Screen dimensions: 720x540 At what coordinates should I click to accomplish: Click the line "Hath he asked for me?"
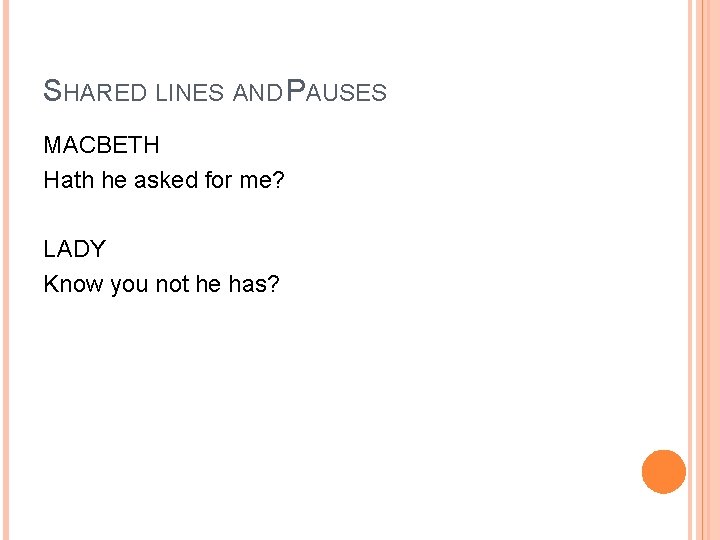pyautogui.click(x=165, y=180)
